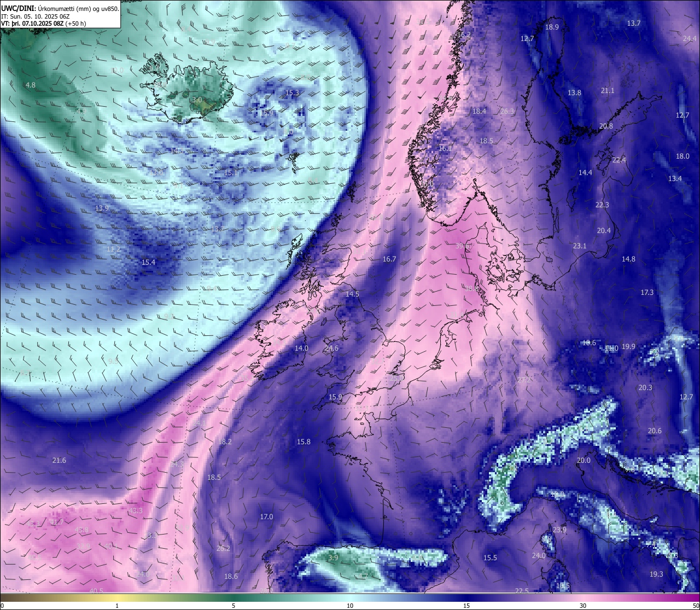Click the 15 label on the color scale
Viewport: 700px width, 610px height.
click(x=466, y=606)
